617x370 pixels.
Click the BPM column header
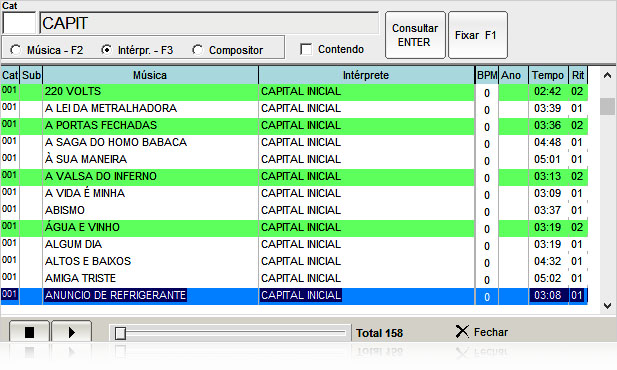[487, 75]
